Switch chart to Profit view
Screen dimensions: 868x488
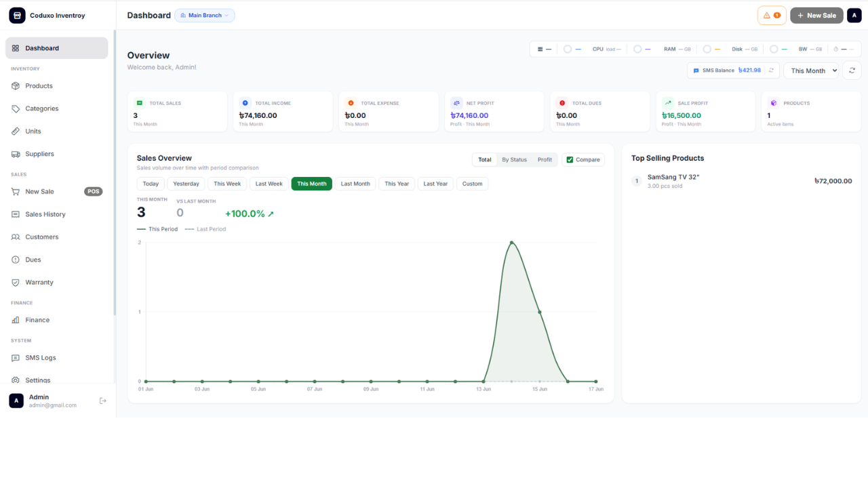click(545, 160)
